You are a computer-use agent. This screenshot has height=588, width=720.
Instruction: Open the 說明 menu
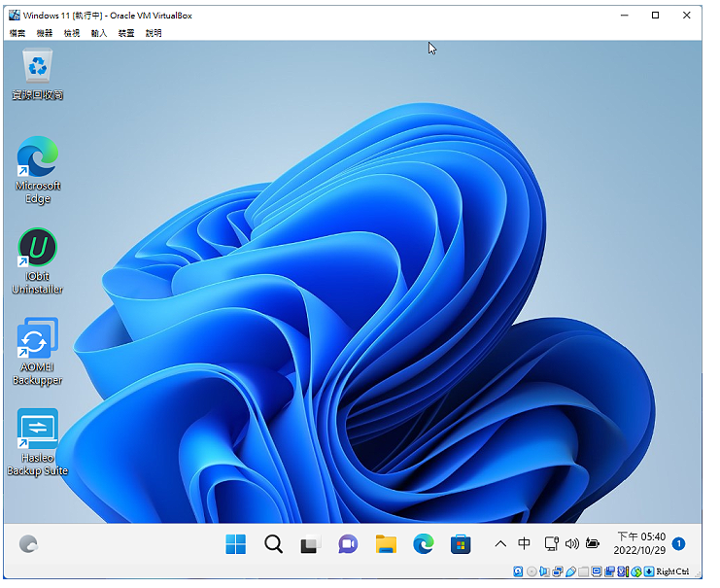(154, 33)
